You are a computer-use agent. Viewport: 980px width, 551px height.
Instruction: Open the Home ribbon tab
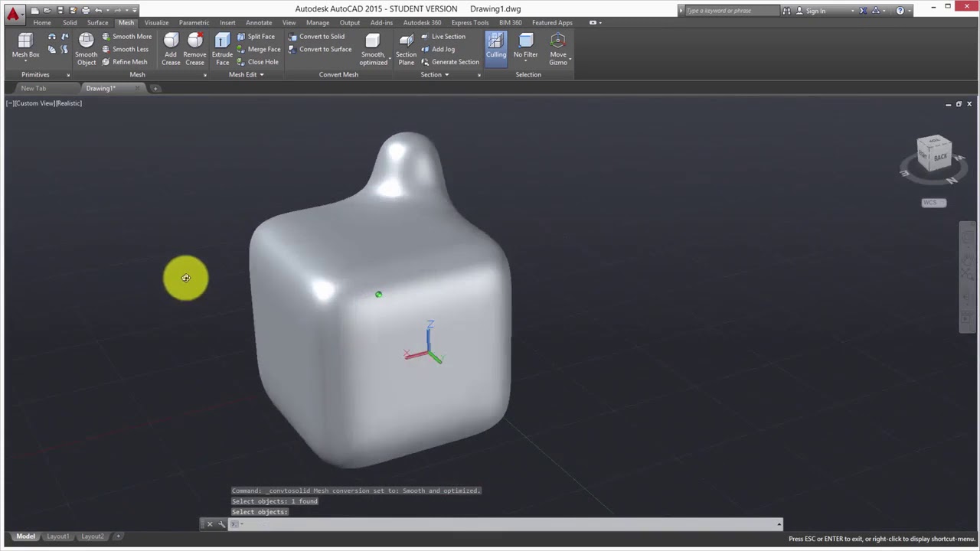point(42,23)
